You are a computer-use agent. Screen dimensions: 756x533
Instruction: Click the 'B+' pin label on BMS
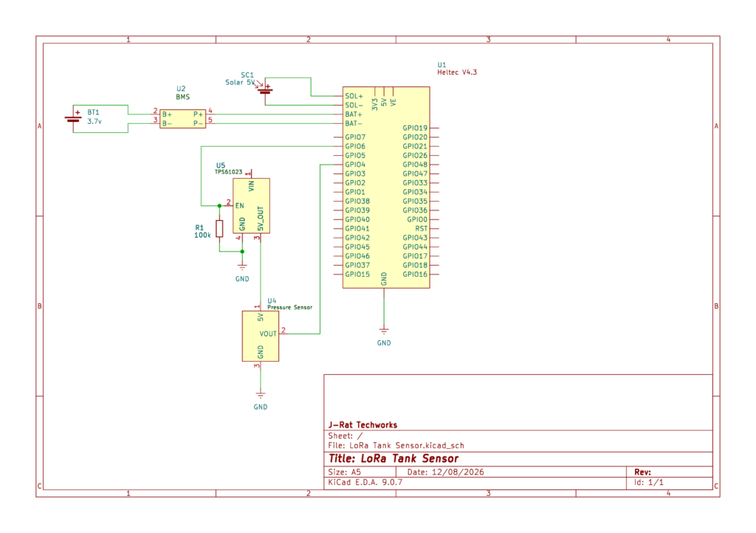(x=167, y=114)
